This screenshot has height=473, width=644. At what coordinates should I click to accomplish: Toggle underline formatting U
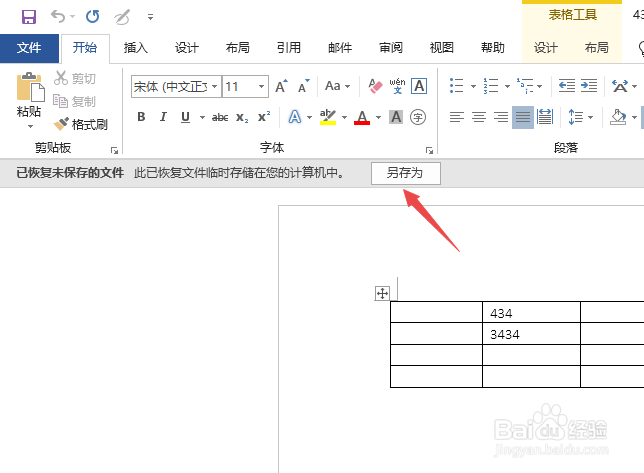tap(185, 117)
